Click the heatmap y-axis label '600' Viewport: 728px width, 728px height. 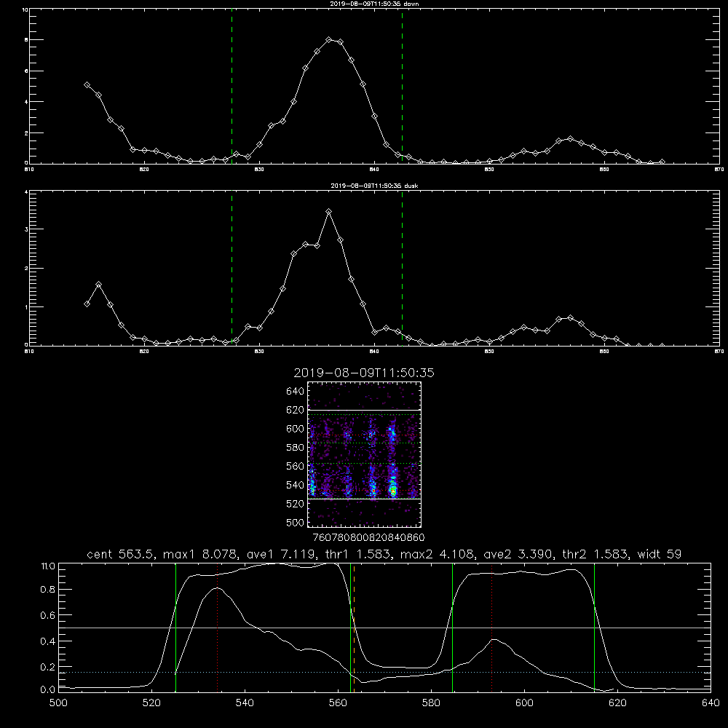[296, 429]
